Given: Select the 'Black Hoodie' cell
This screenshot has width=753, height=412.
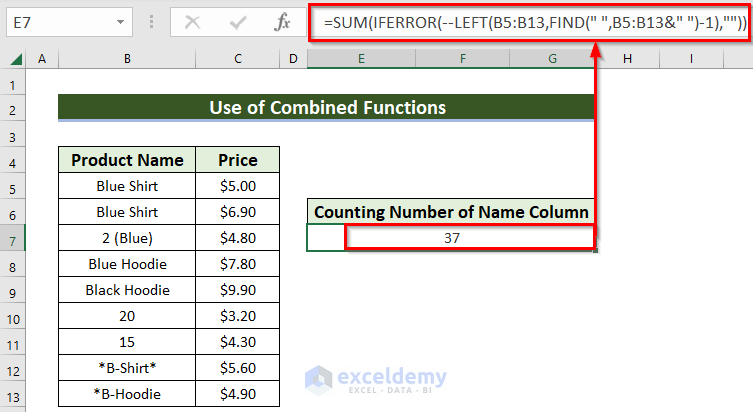Looking at the screenshot, I should pyautogui.click(x=127, y=290).
